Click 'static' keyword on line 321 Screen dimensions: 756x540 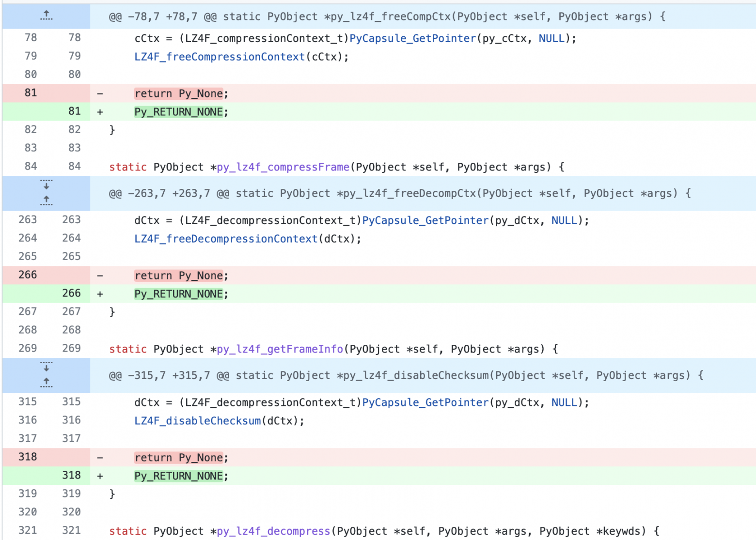(x=128, y=531)
